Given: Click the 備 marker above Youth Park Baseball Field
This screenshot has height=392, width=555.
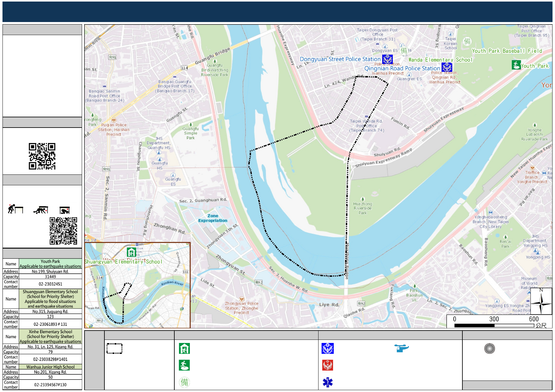Looking at the screenshot, I should [x=467, y=41].
